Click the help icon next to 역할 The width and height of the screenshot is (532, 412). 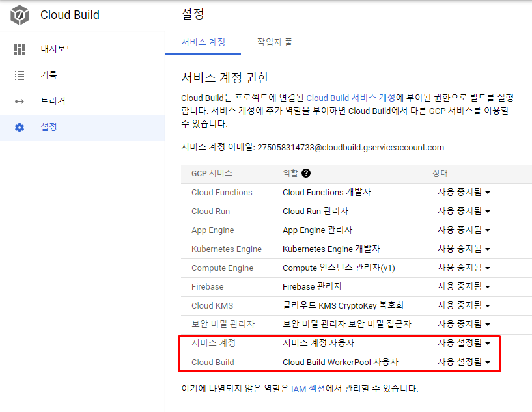305,173
